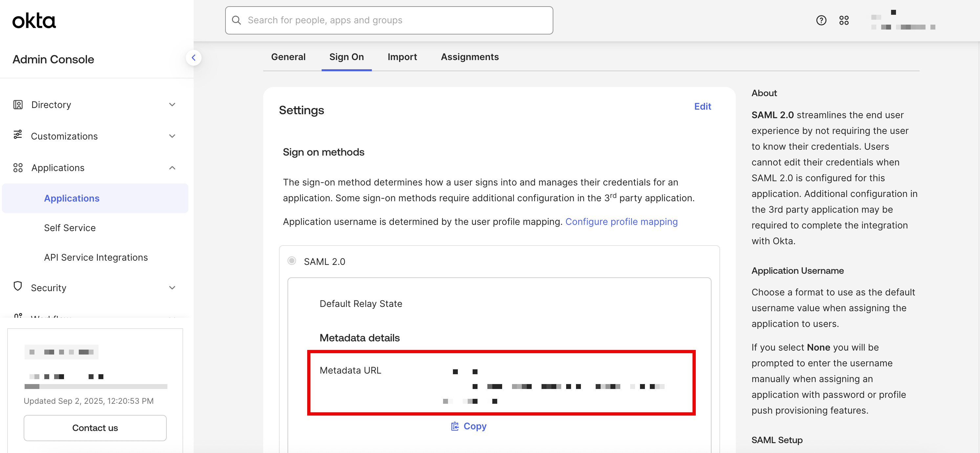Open Configure profile mapping link
This screenshot has height=453, width=980.
(x=621, y=222)
